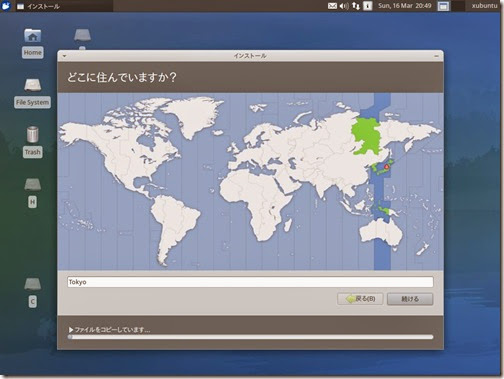Expand the ファイルをコピーしています details triangle
The image size is (504, 379).
tap(71, 330)
